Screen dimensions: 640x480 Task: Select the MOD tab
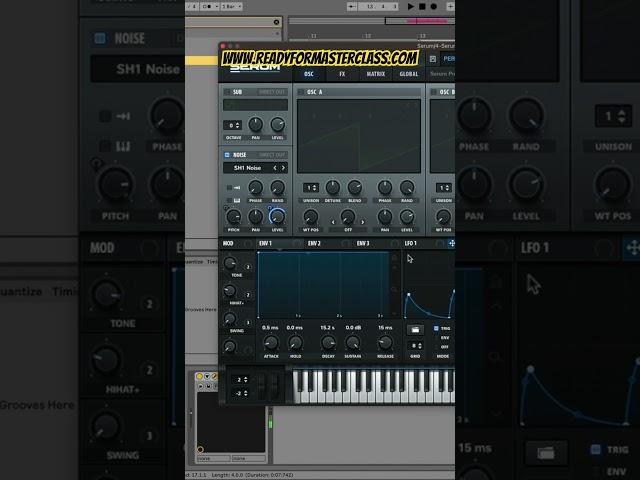tap(228, 243)
